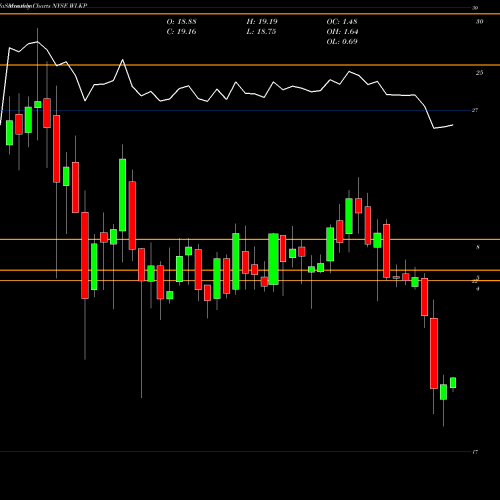This screenshot has height=500, width=500.
Task: Click the low price text L: 18.75
Action: point(261,32)
